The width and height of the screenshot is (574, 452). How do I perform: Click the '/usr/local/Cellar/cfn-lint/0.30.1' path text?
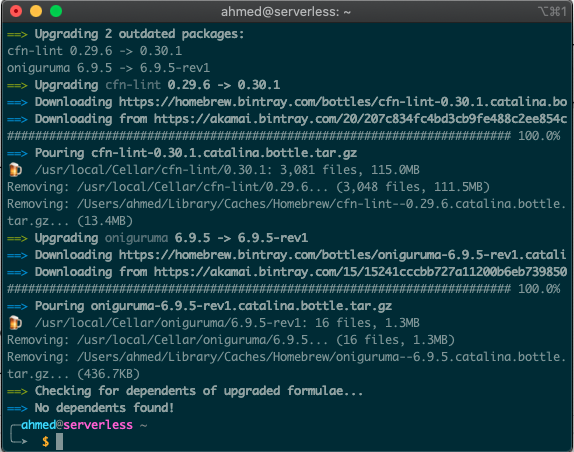pyautogui.click(x=154, y=170)
